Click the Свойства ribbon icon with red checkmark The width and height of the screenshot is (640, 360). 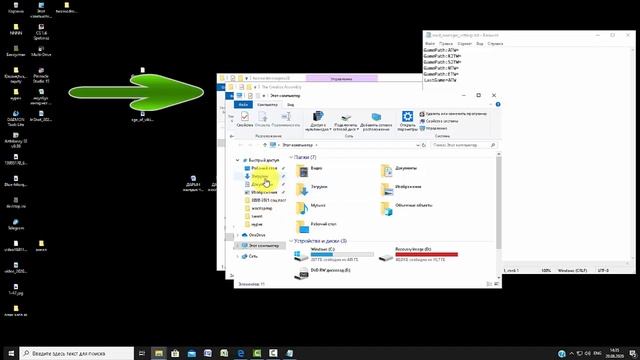click(x=244, y=119)
